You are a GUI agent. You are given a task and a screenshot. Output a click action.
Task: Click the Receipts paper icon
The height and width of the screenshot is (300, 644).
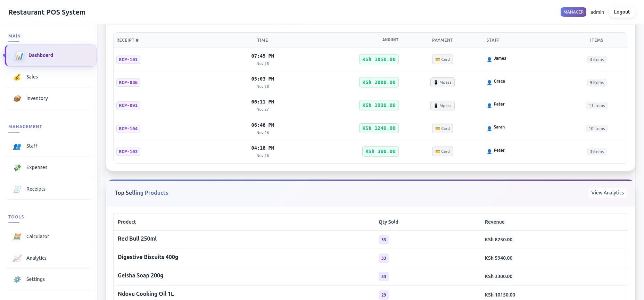coord(17,189)
